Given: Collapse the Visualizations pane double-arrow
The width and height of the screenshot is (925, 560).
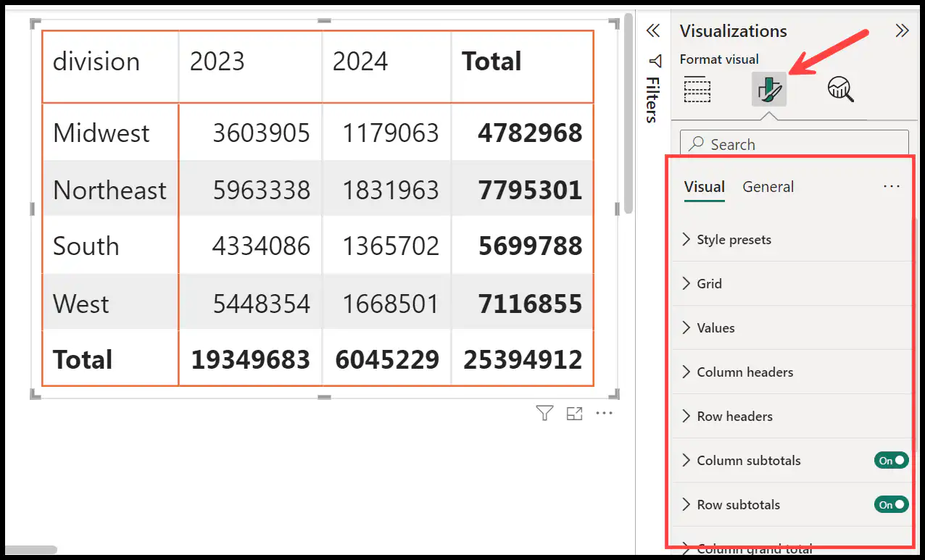Looking at the screenshot, I should 902,30.
